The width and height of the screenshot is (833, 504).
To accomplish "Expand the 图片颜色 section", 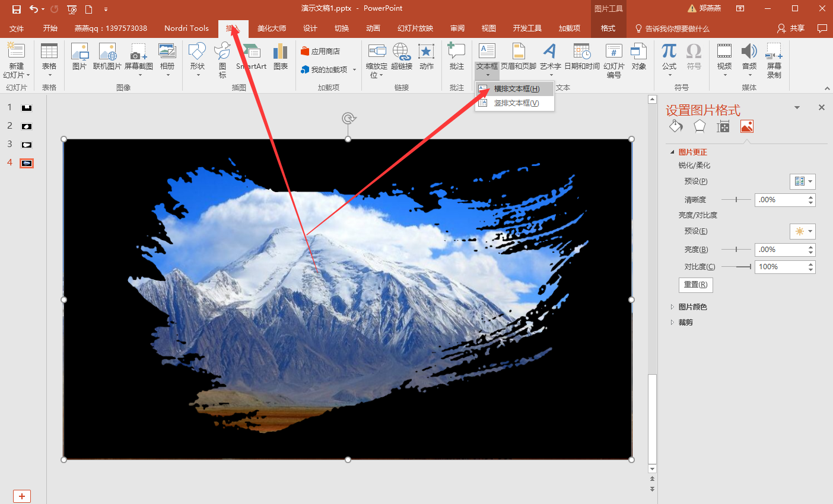I will pyautogui.click(x=692, y=307).
